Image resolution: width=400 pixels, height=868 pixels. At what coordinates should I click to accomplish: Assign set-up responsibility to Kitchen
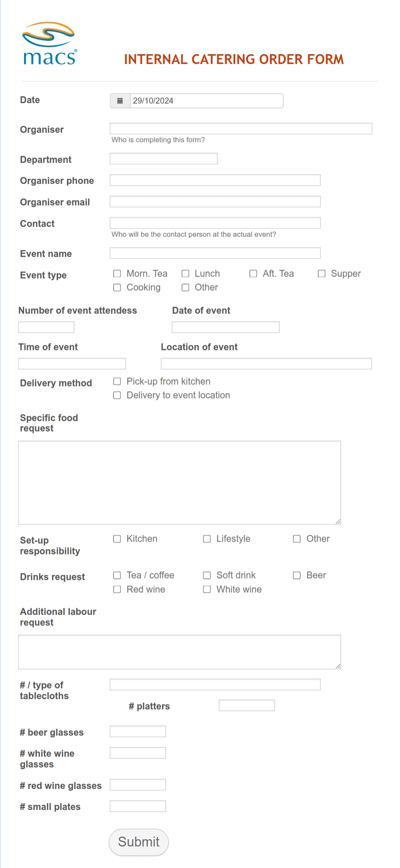tap(117, 539)
